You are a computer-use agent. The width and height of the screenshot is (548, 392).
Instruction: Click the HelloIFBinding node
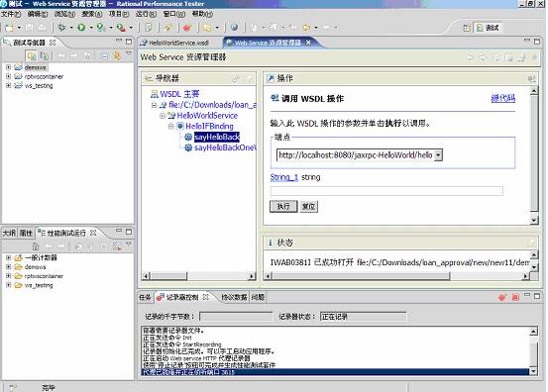coord(209,126)
